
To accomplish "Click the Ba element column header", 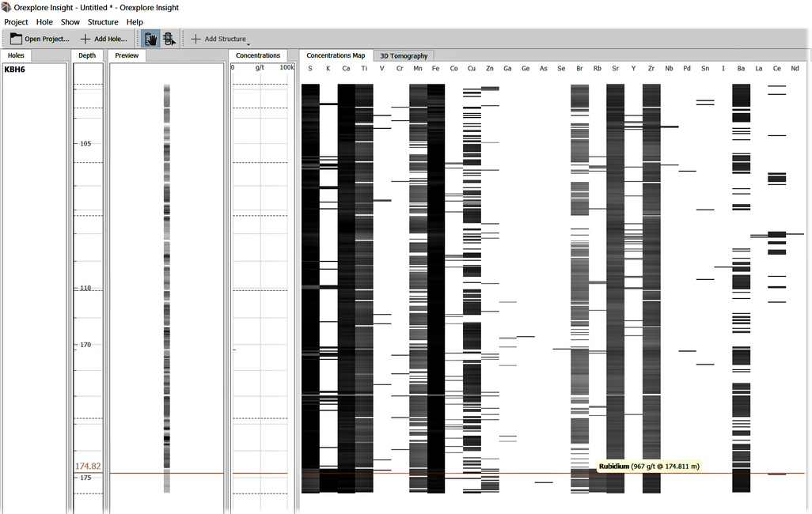I will (741, 68).
